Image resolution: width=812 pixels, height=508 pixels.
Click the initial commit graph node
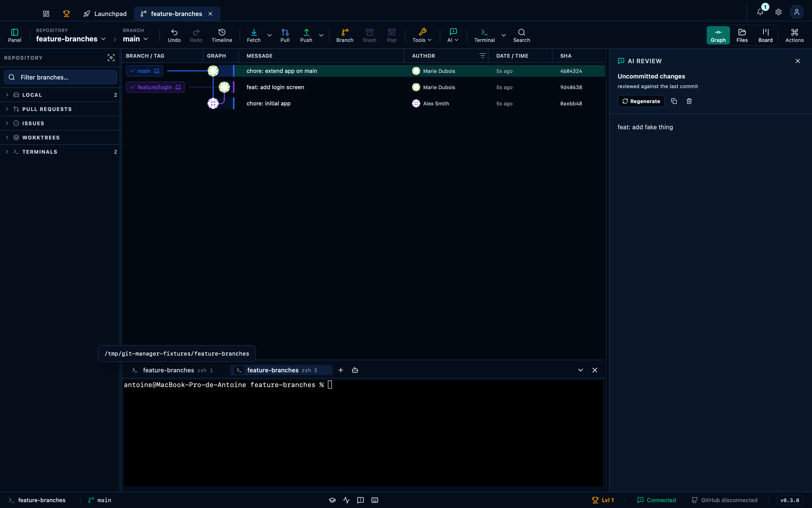(x=213, y=103)
